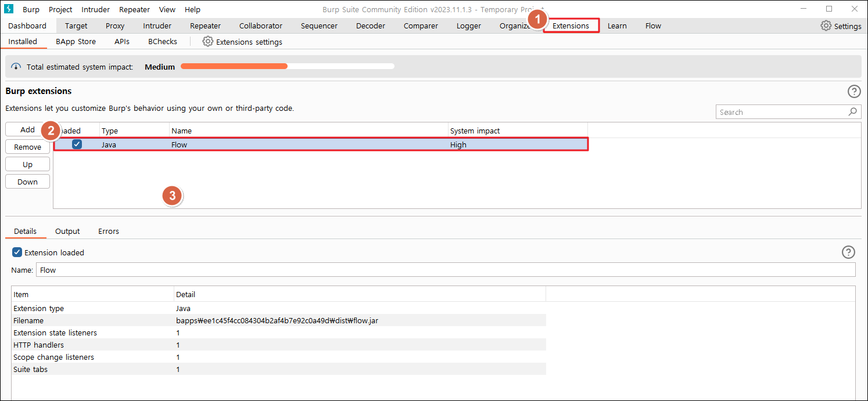Viewport: 868px width, 401px height.
Task: Click the Item column header
Action: tap(92, 294)
